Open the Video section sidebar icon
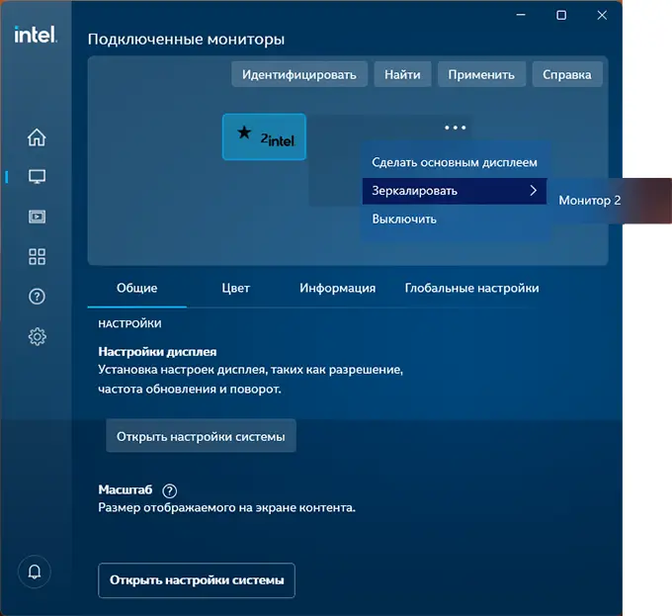This screenshot has width=672, height=616. 37,217
